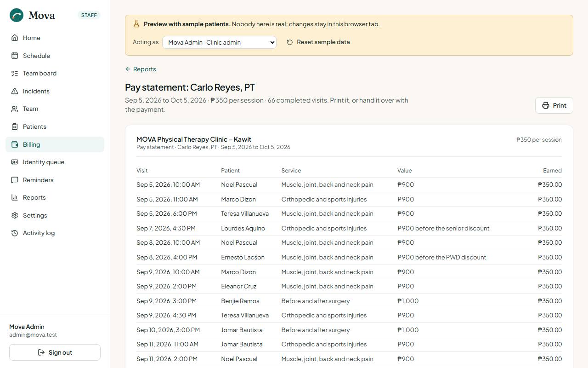Click the Reports bar chart icon
The width and height of the screenshot is (588, 368).
click(x=15, y=197)
